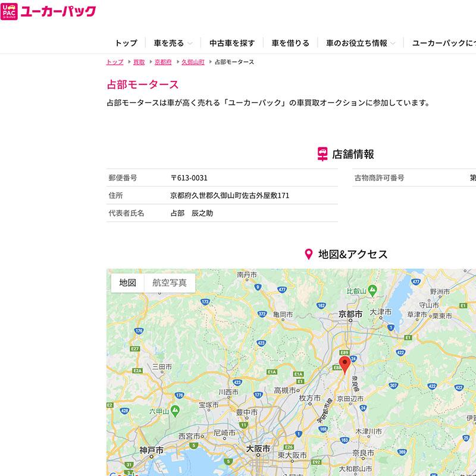Switch the map to 航空写真 view
This screenshot has width=476, height=476.
coord(170,283)
